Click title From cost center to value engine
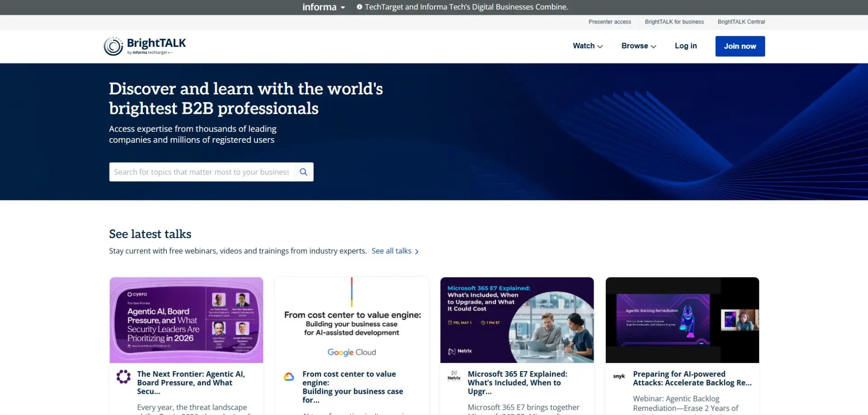The width and height of the screenshot is (868, 415). pos(353,387)
